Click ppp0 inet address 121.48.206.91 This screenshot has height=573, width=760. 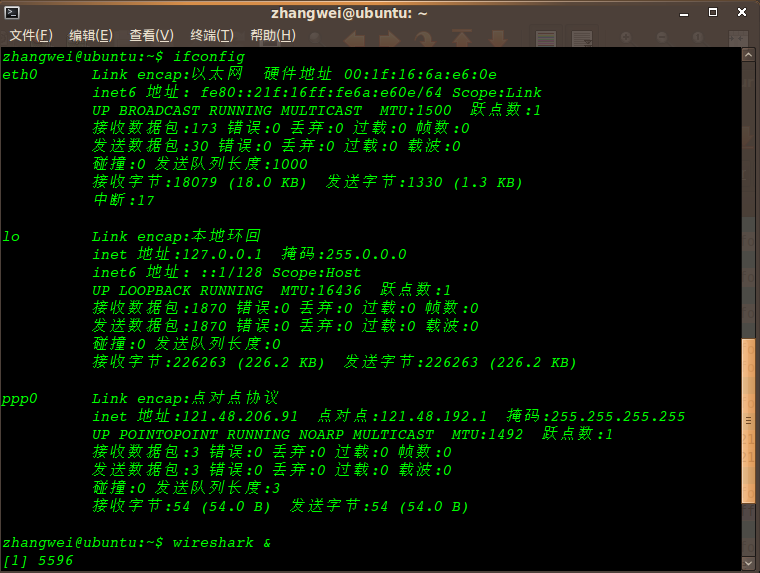[239, 416]
